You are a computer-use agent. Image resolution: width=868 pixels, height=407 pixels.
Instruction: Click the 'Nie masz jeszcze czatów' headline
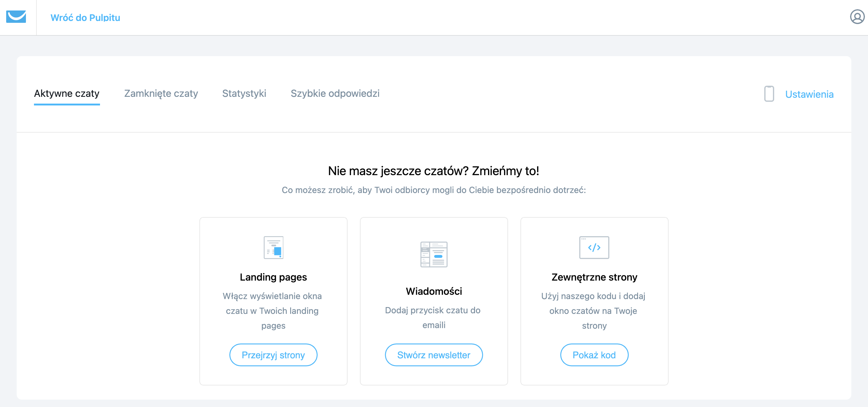(434, 171)
